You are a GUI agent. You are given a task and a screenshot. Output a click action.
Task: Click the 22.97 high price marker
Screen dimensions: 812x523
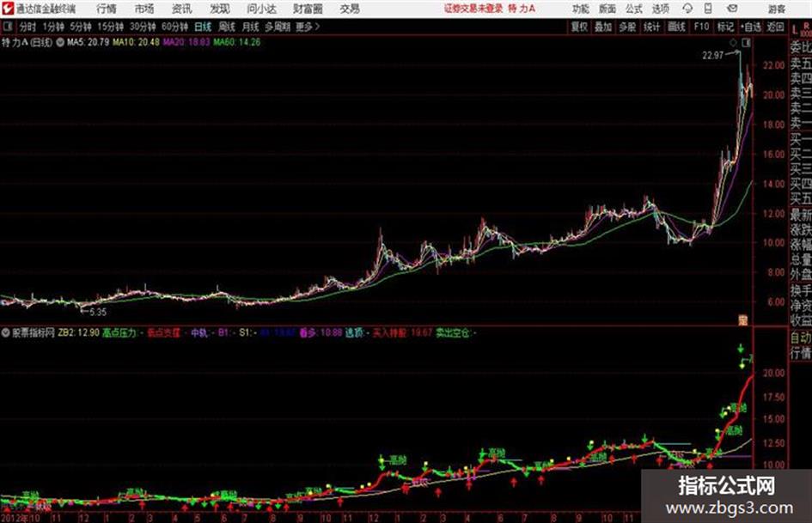point(712,56)
